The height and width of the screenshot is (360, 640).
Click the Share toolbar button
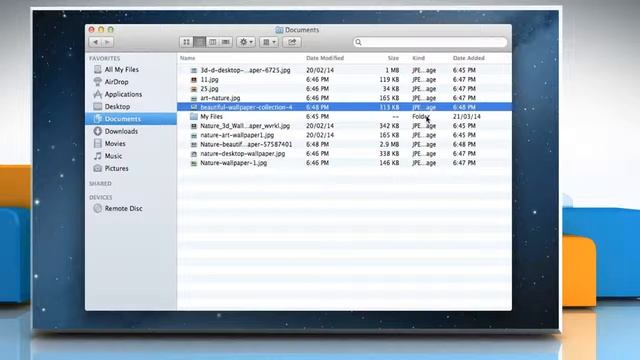click(292, 42)
